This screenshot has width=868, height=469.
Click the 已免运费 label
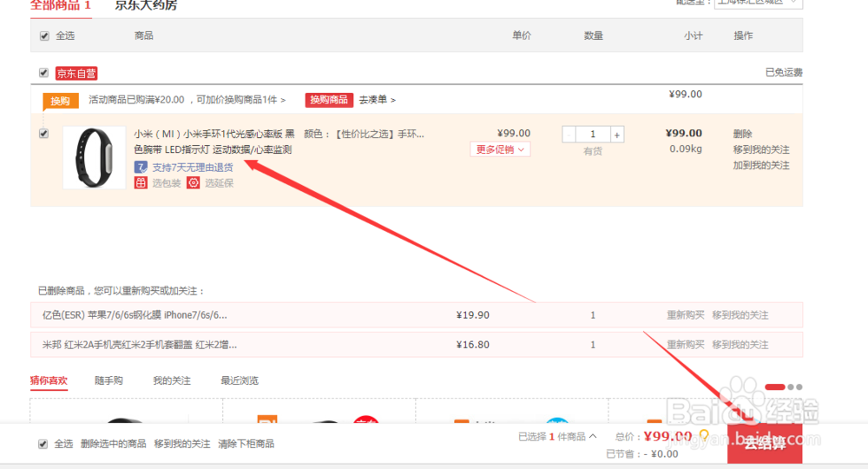tap(784, 72)
